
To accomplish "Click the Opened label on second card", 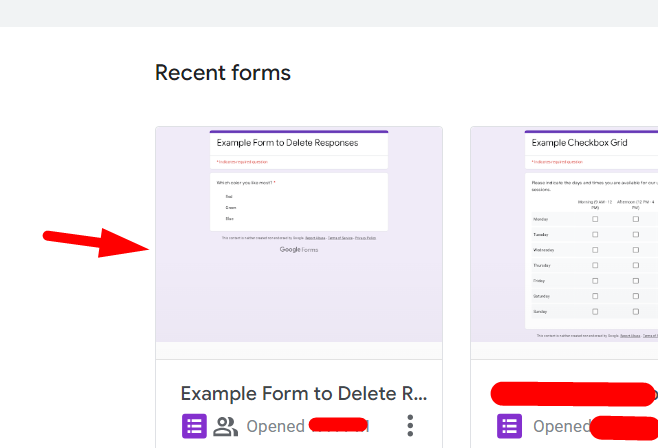I will [561, 426].
